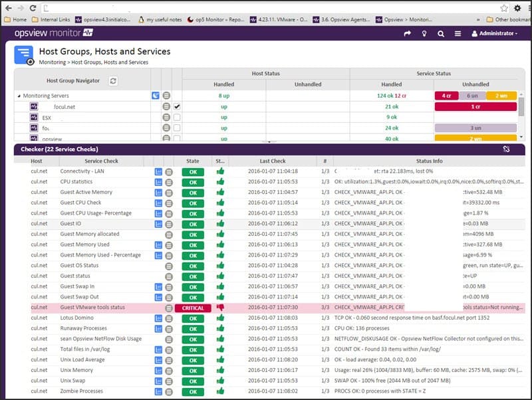Open graph icon for Guest Swap In
Viewport: 532px width, 400px height.
pyautogui.click(x=158, y=287)
